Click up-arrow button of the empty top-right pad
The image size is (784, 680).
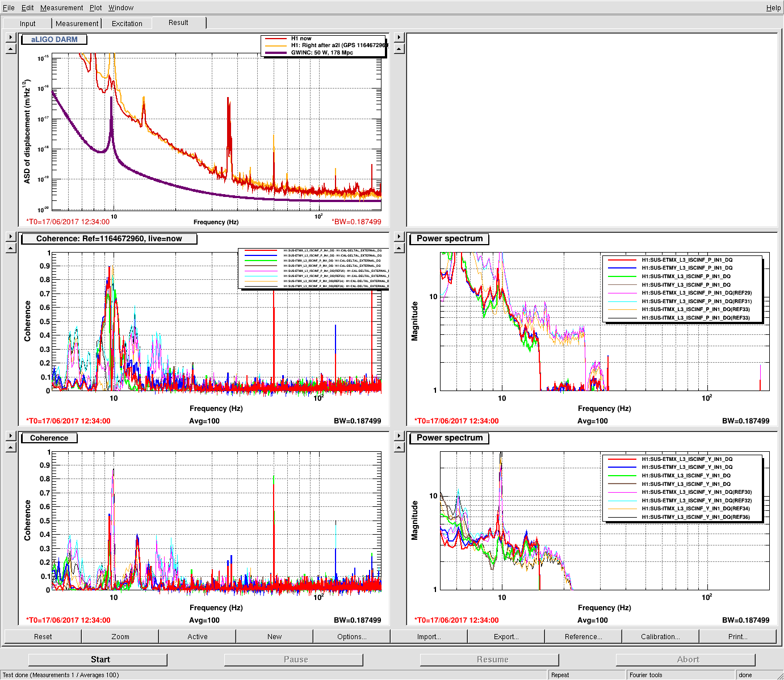[x=399, y=49]
